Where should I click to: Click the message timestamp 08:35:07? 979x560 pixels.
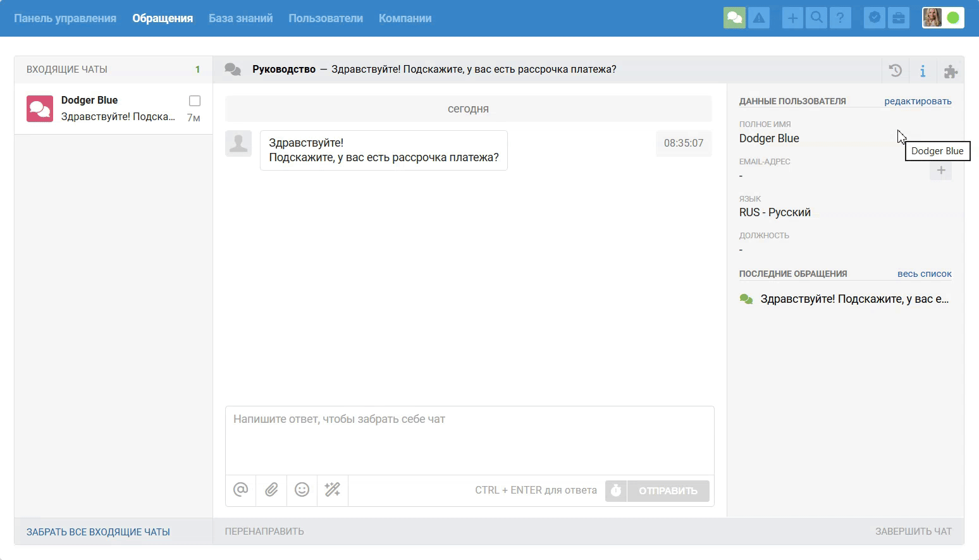(x=684, y=143)
